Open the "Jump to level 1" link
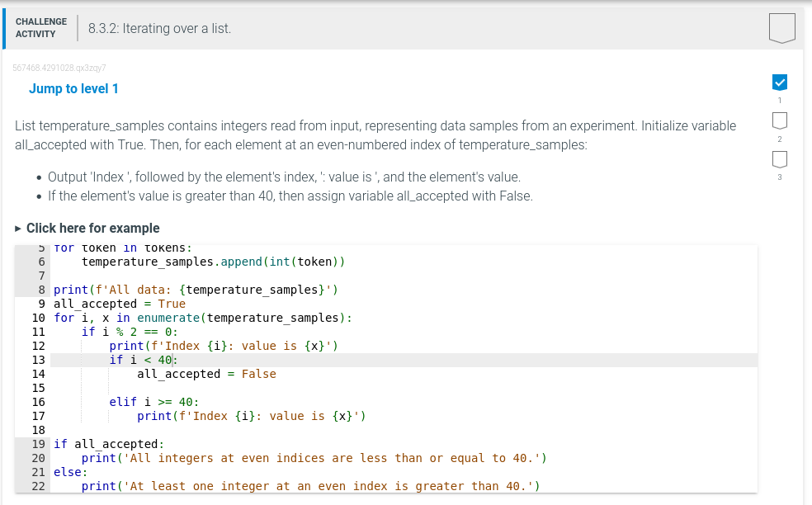This screenshot has width=812, height=505. [x=73, y=88]
